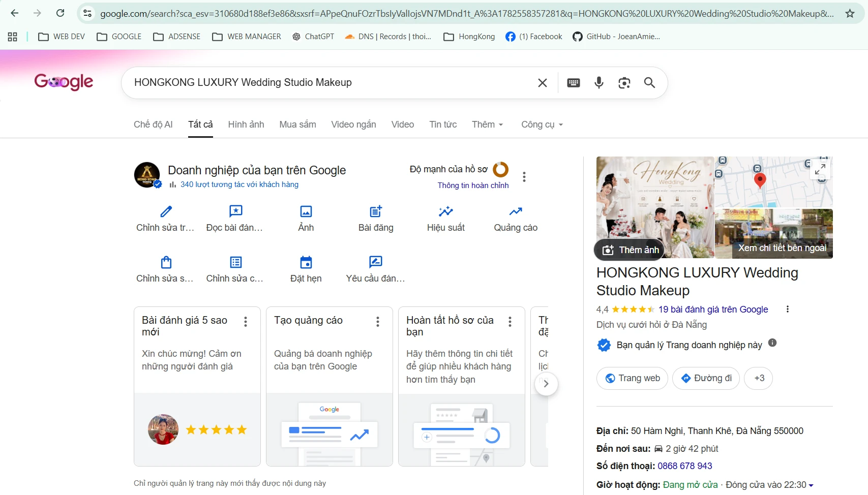This screenshot has width=868, height=495.
Task: Click into the Google search box
Action: pyautogui.click(x=331, y=82)
